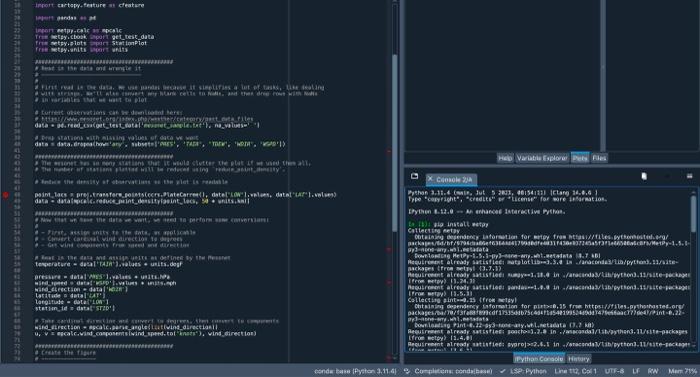The height and width of the screenshot is (377, 700).
Task: Click the 'data = pd.read_csv' code line
Action: 147,126
